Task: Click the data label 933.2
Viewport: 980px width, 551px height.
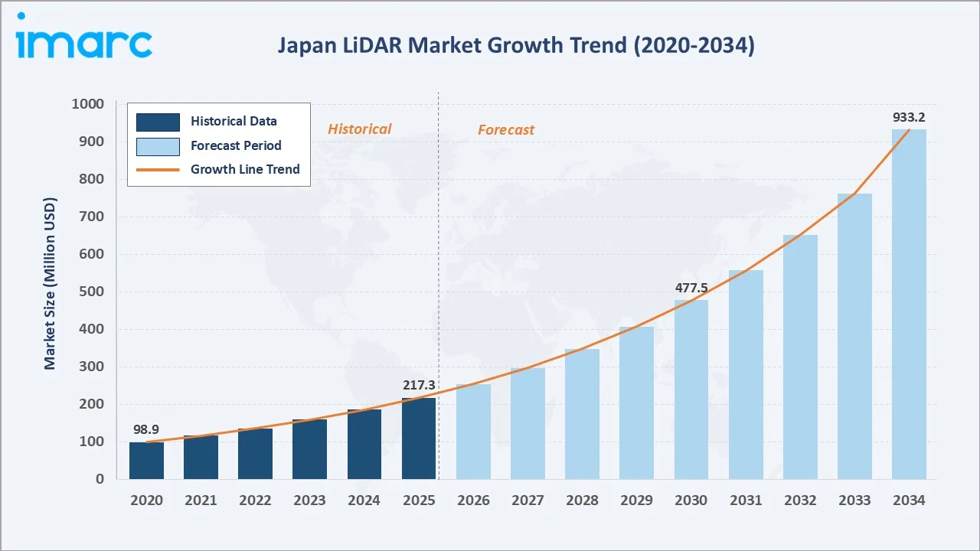Action: pyautogui.click(x=910, y=117)
